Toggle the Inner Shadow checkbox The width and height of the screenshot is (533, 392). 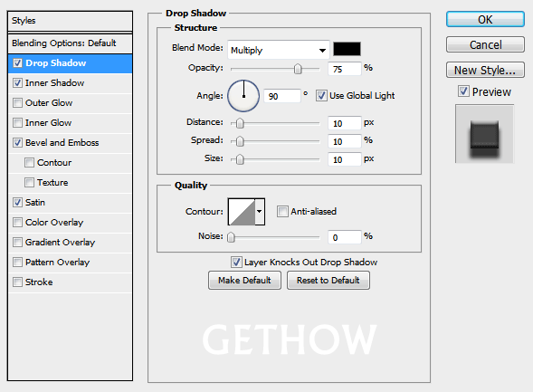(18, 83)
